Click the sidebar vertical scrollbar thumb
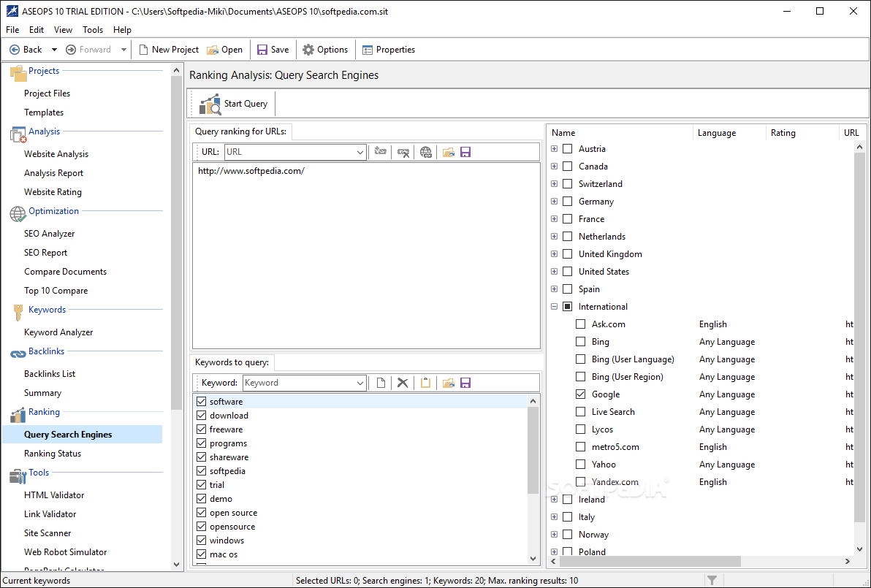Screen dimensions: 871x588 [x=176, y=243]
